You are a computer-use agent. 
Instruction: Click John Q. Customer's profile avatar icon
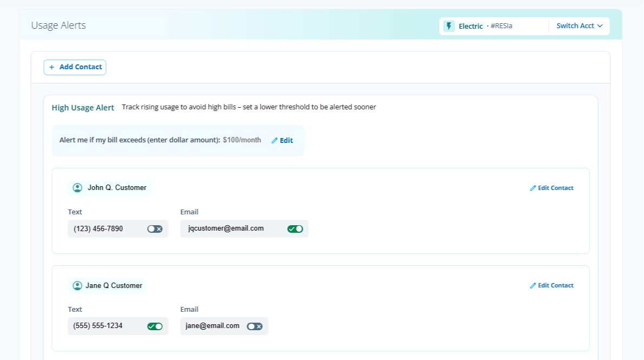click(x=77, y=188)
